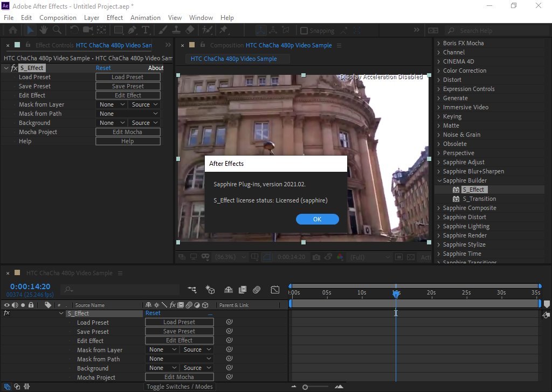Click the timeline layer search field
552x392 pixels.
pyautogui.click(x=120, y=289)
